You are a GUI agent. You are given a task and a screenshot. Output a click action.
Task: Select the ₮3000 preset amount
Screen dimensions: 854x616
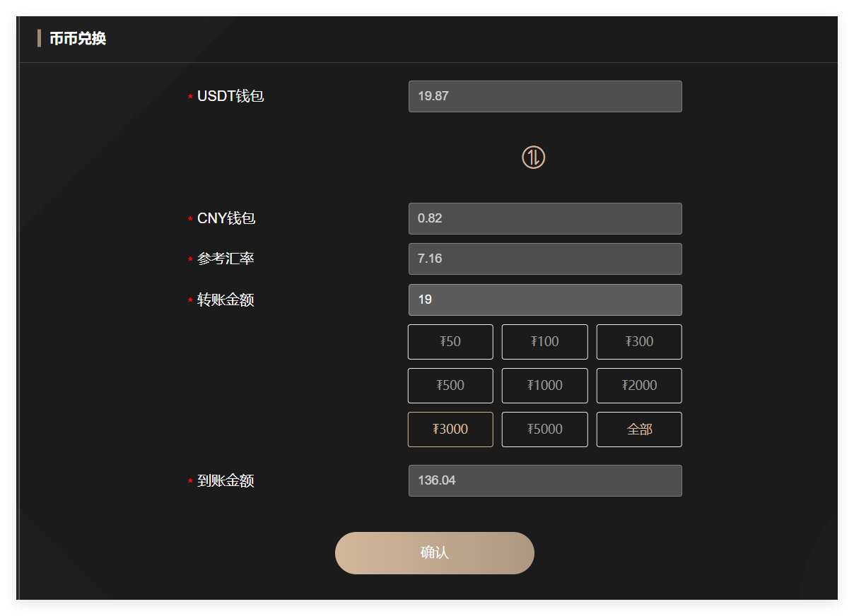450,430
